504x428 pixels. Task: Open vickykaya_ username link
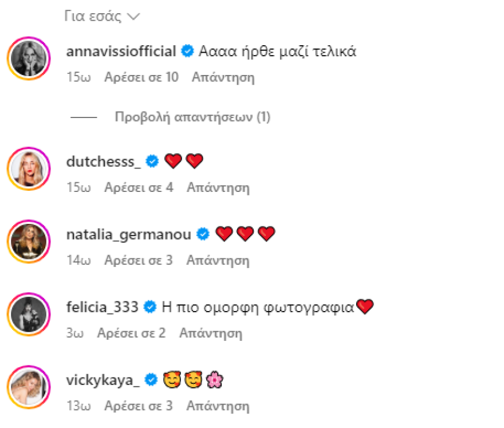103,380
